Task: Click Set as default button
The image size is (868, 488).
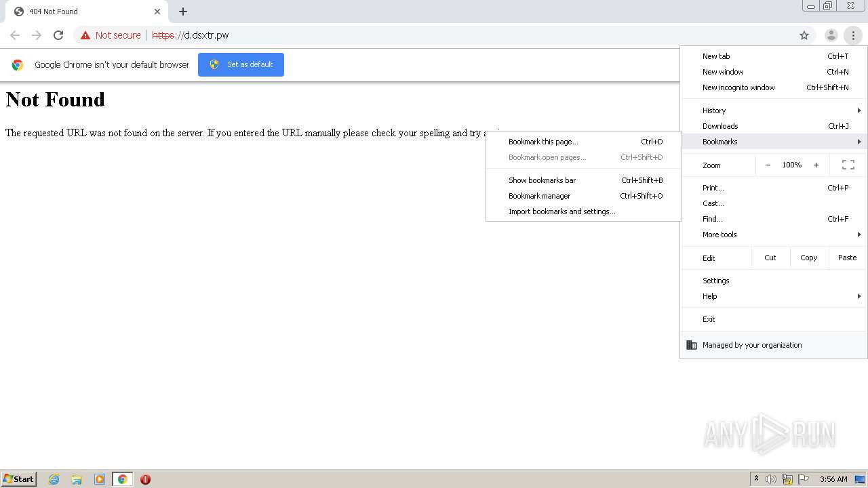Action: click(241, 64)
